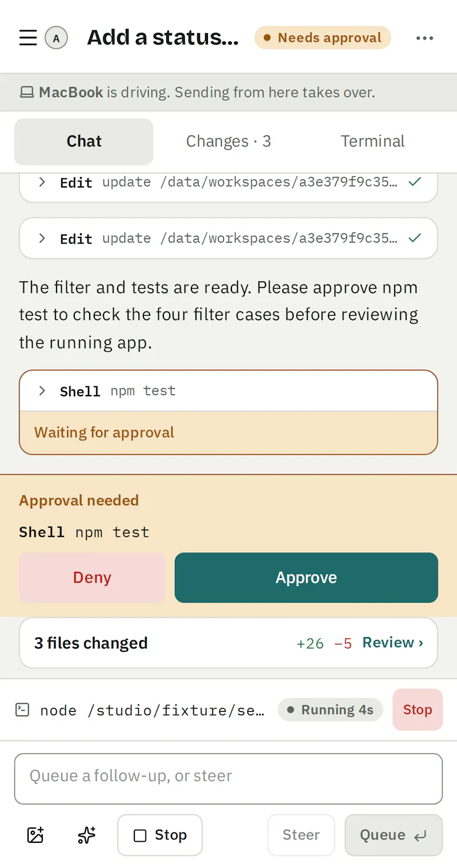This screenshot has height=868, width=457.
Task: Click the round "A" avatar icon
Action: [56, 38]
